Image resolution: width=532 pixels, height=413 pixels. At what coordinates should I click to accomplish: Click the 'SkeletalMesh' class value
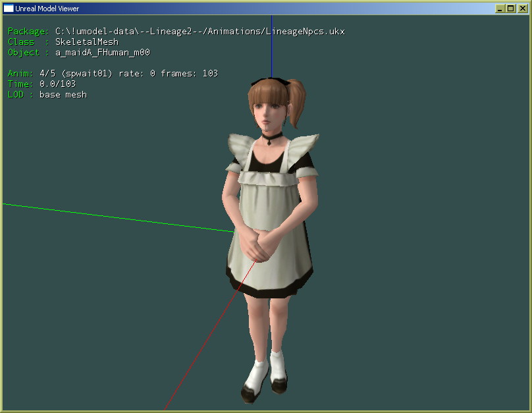(x=87, y=41)
